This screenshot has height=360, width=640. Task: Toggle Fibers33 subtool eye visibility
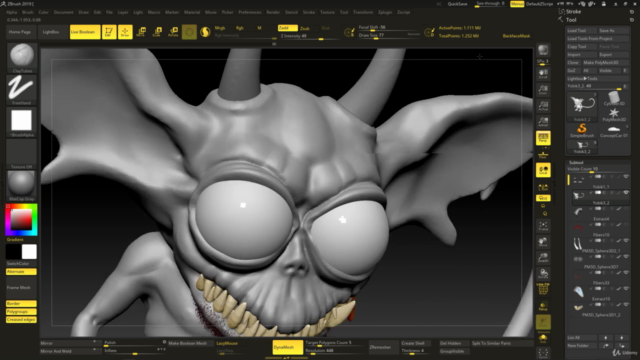626,273
